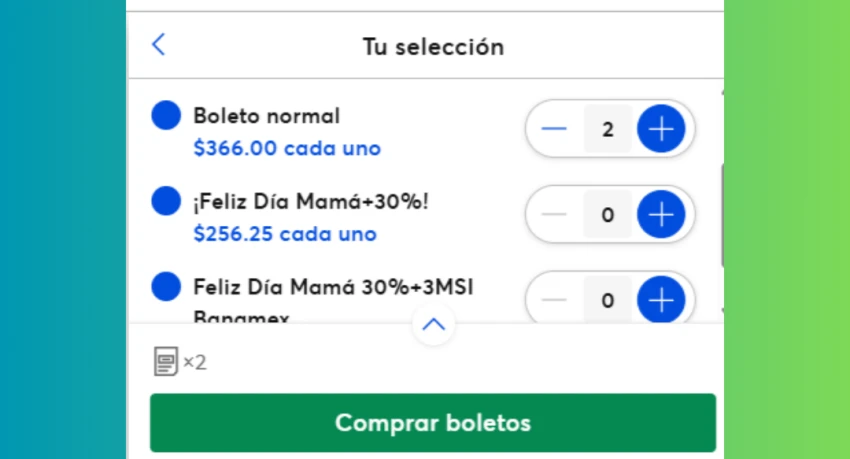Expand the order summary with up chevron
The height and width of the screenshot is (459, 850).
[433, 325]
